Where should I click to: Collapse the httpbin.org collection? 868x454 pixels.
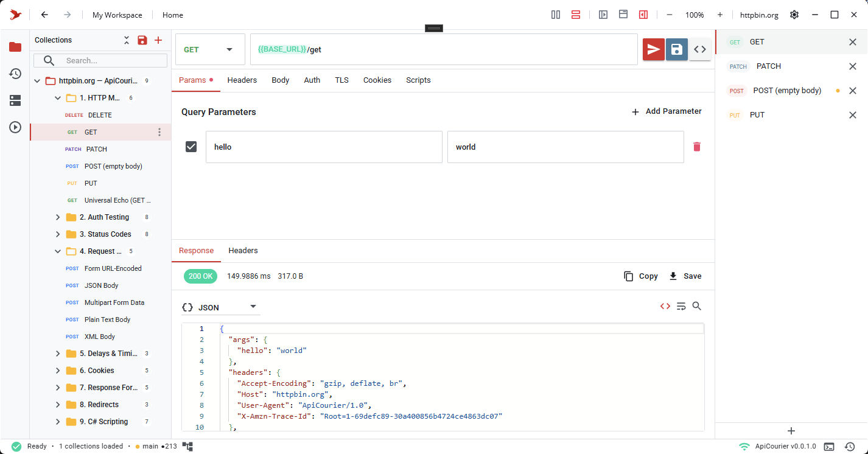coord(37,81)
